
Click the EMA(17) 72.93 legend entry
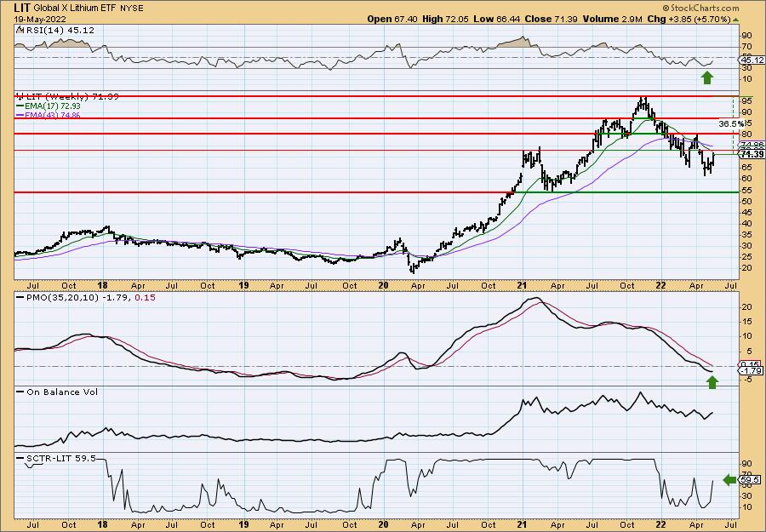coord(53,106)
